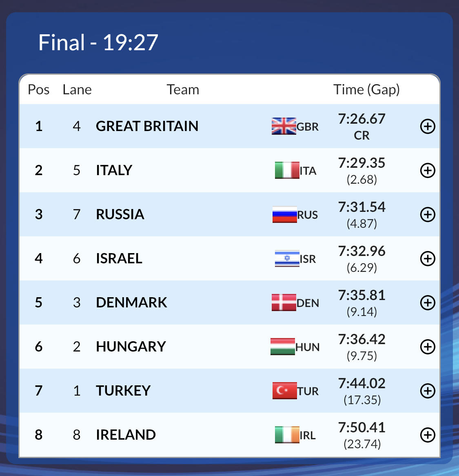Screen dimensions: 459x476
Task: Click the Ireland flag icon
Action: click(x=287, y=435)
